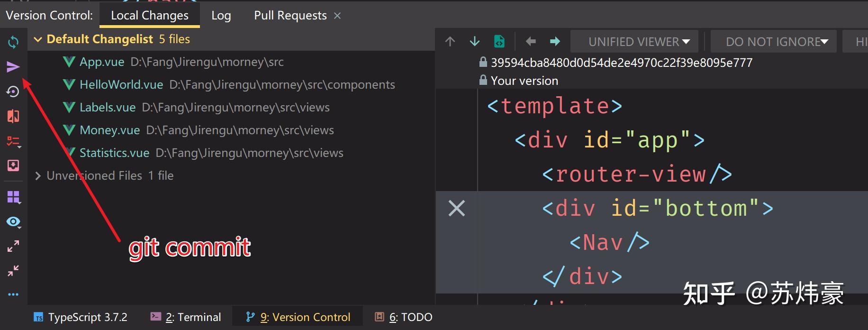
Task: Click the router-view line in diff
Action: [x=637, y=174]
